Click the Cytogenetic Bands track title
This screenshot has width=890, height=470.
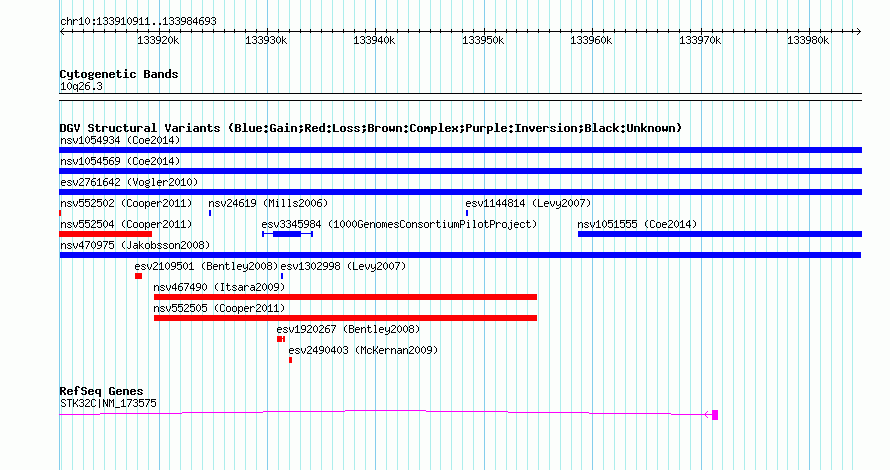tap(119, 74)
